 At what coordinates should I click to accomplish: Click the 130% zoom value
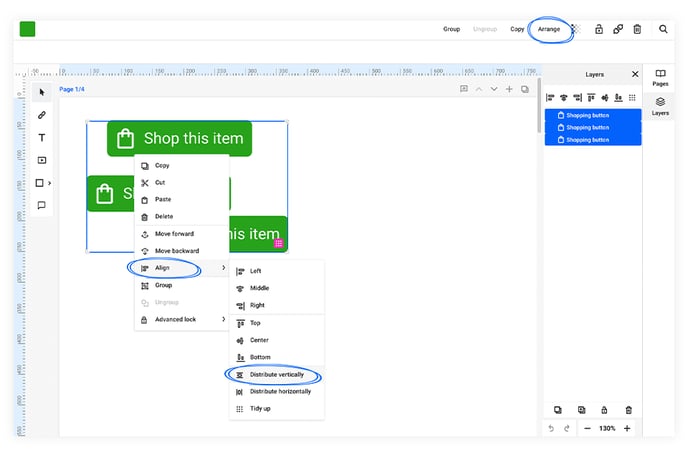[607, 428]
